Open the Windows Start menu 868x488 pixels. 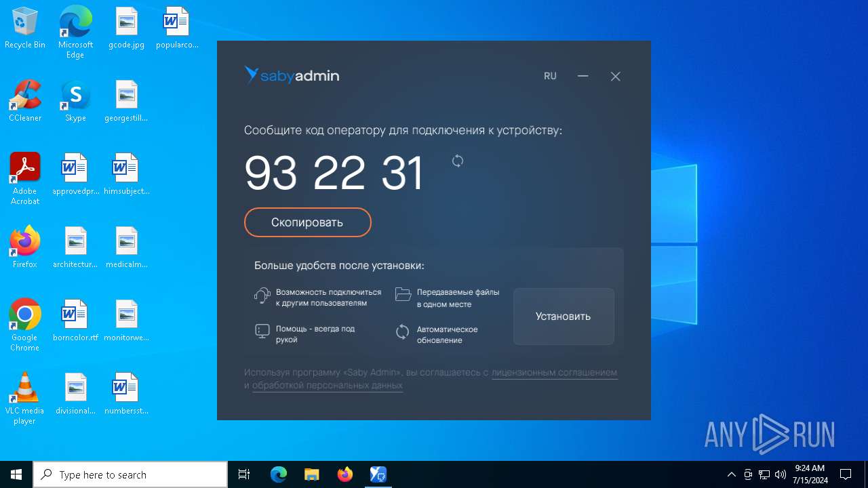16,474
